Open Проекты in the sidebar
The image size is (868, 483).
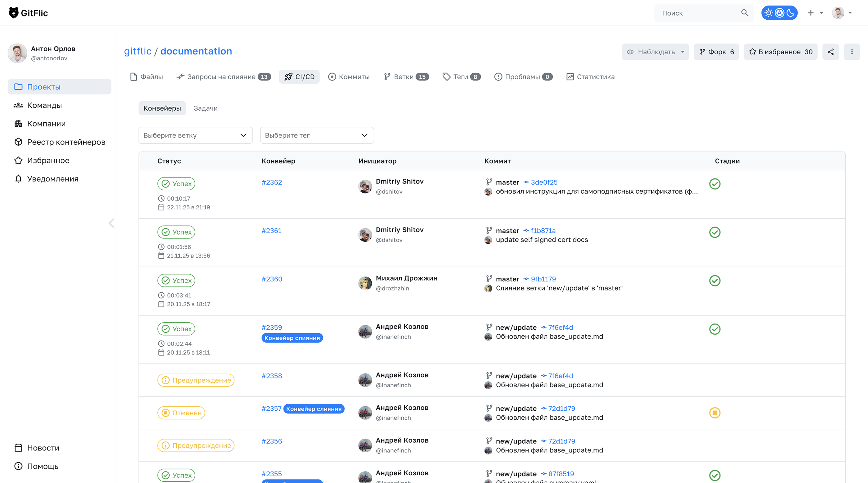pos(59,86)
